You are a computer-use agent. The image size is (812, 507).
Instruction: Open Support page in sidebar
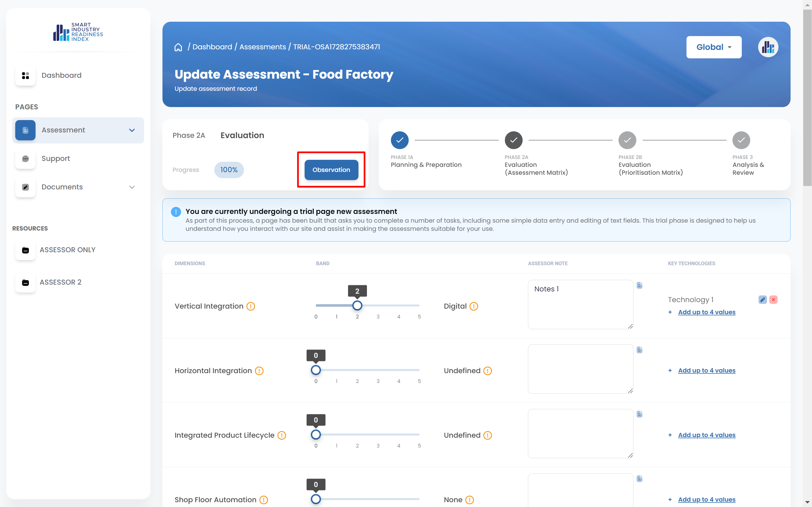click(x=56, y=159)
